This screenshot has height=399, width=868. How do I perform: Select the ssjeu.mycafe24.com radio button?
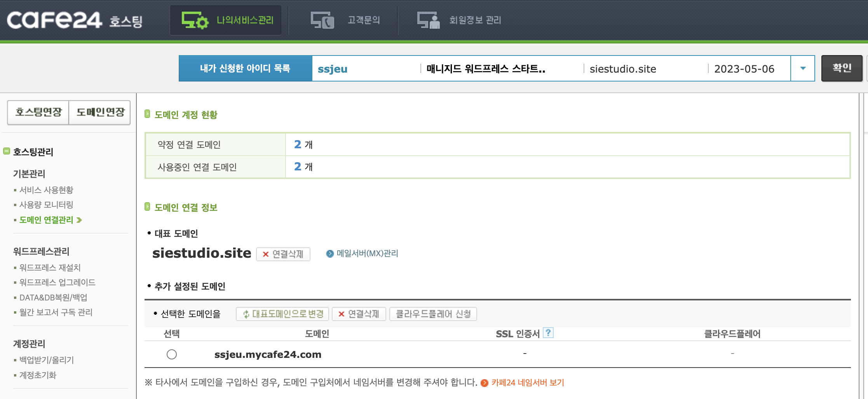tap(172, 354)
